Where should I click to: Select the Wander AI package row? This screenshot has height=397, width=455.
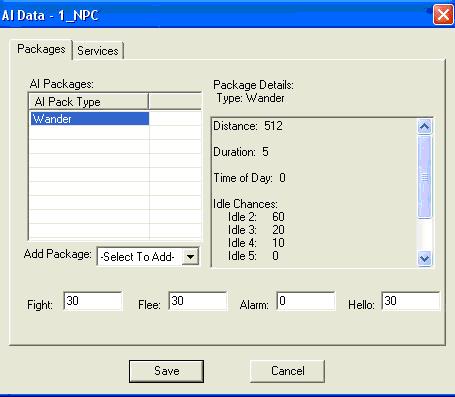(89, 119)
